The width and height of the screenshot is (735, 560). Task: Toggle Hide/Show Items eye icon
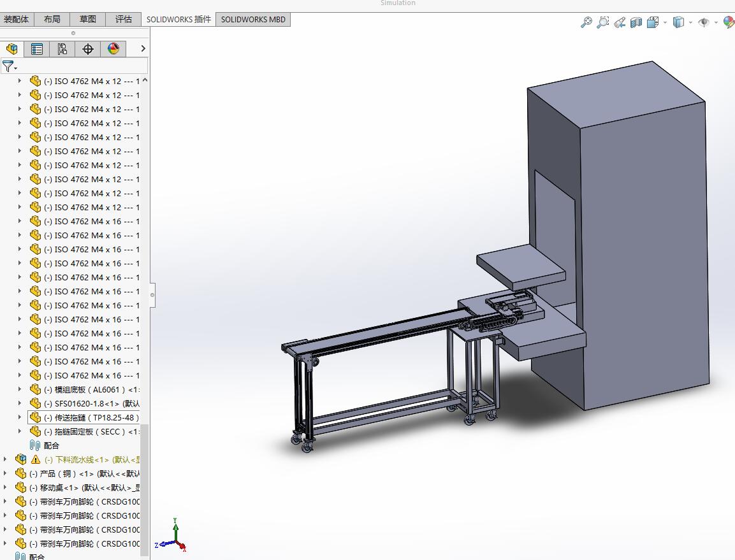[x=704, y=22]
